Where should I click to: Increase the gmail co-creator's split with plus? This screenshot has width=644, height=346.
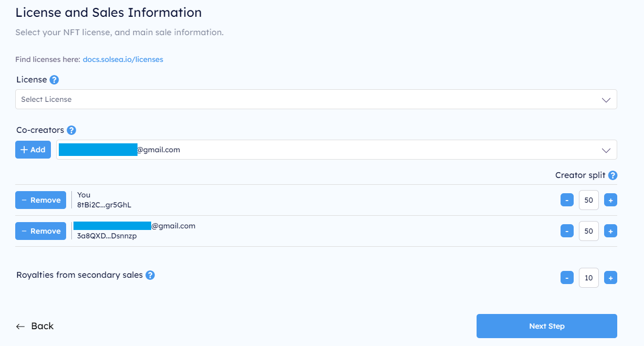tap(610, 231)
